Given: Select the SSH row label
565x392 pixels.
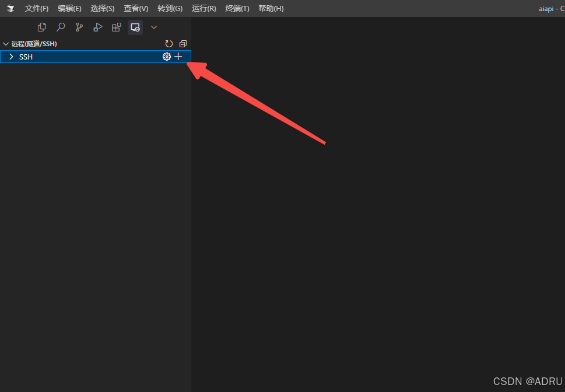Looking at the screenshot, I should pos(26,57).
